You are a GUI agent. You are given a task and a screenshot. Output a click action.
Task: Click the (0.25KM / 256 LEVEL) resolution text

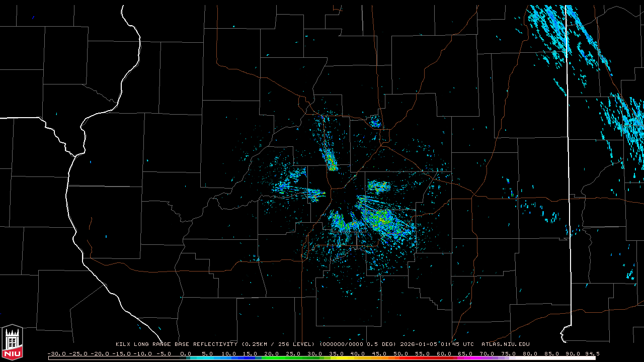click(279, 344)
